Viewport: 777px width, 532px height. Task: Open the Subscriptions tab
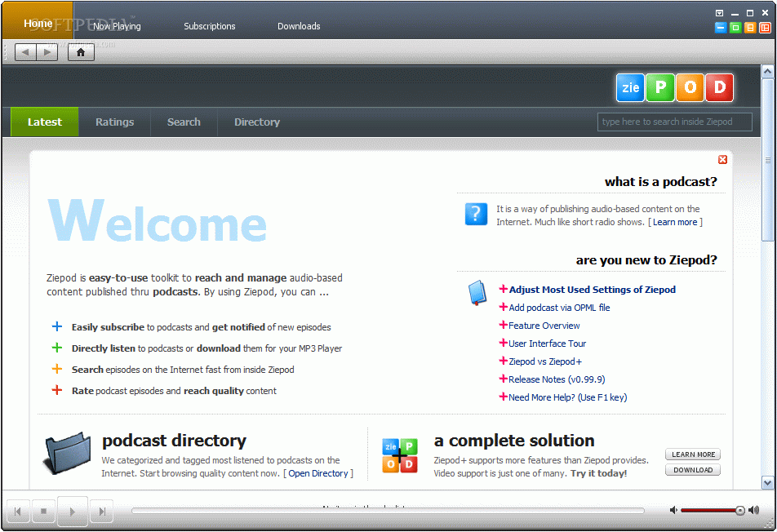(209, 26)
